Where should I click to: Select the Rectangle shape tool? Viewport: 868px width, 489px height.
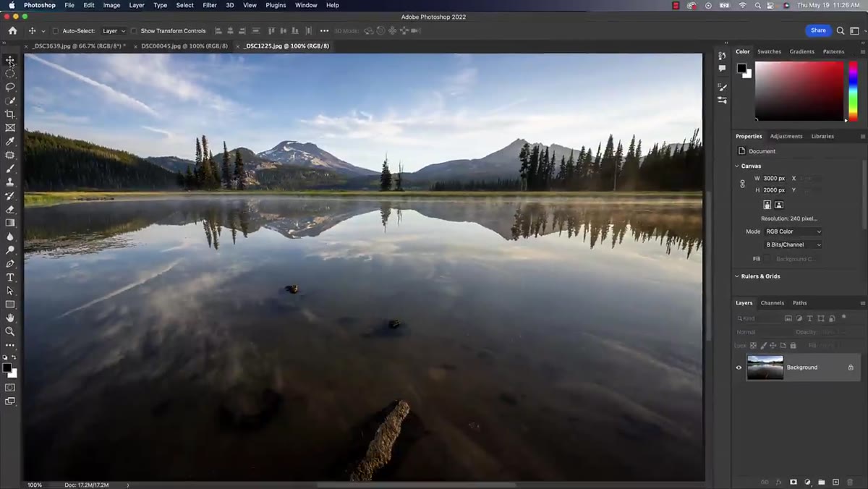tap(10, 305)
